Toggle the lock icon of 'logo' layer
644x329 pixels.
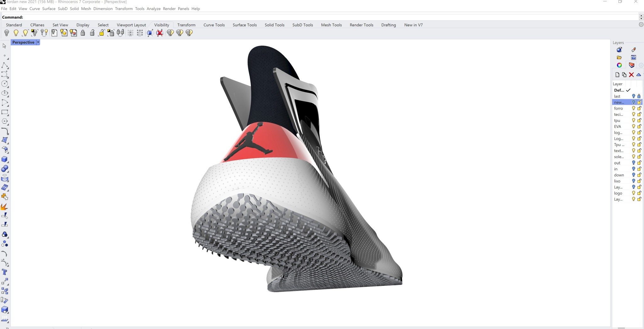[639, 193]
